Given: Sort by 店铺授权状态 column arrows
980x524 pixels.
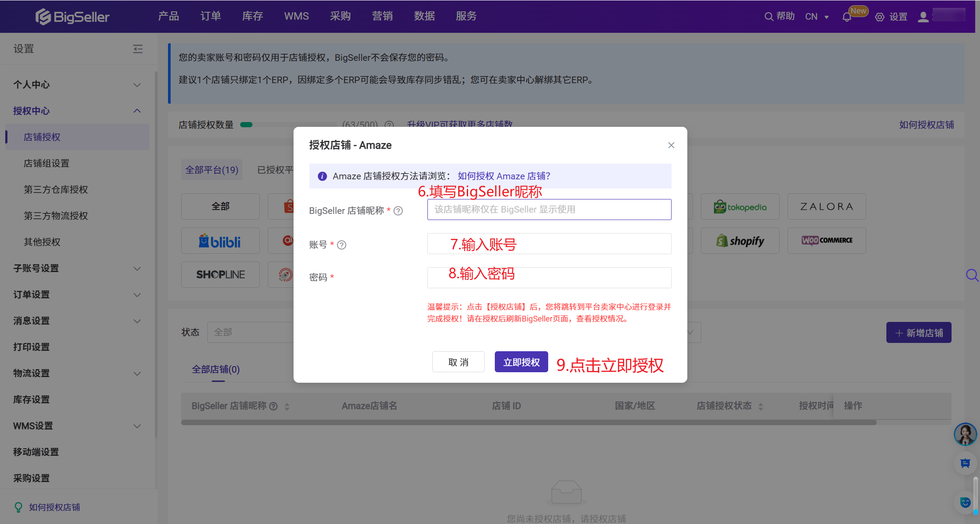Looking at the screenshot, I should pos(761,406).
